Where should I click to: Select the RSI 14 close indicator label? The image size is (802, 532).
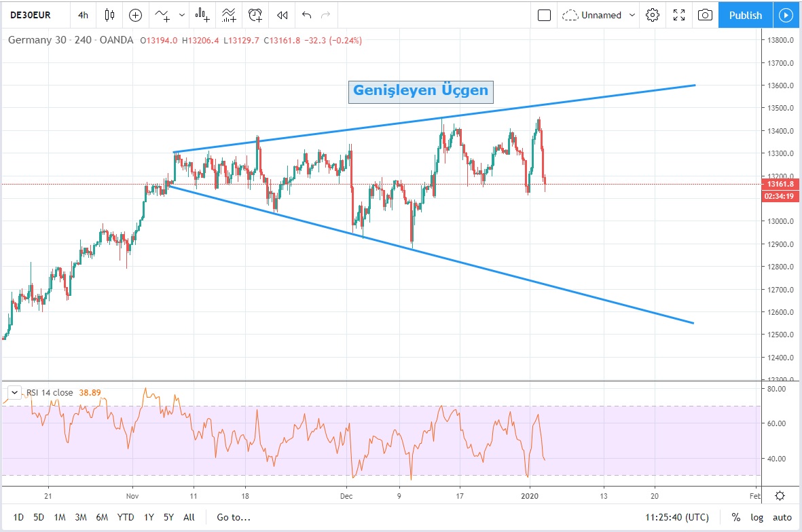tap(50, 392)
